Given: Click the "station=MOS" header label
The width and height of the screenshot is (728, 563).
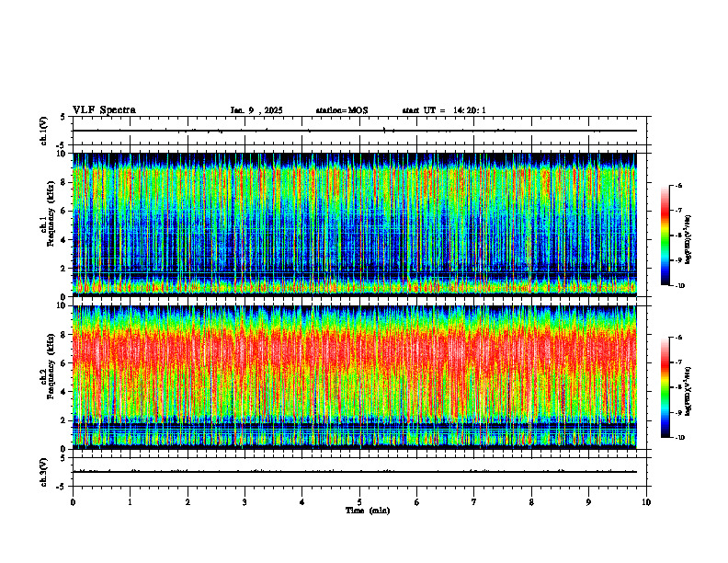Looking at the screenshot, I should coord(342,110).
